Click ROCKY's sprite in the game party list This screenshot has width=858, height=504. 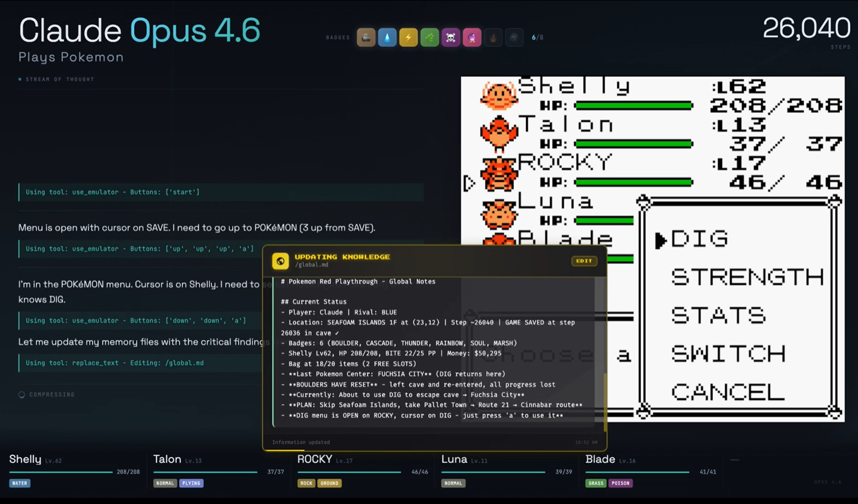(498, 173)
